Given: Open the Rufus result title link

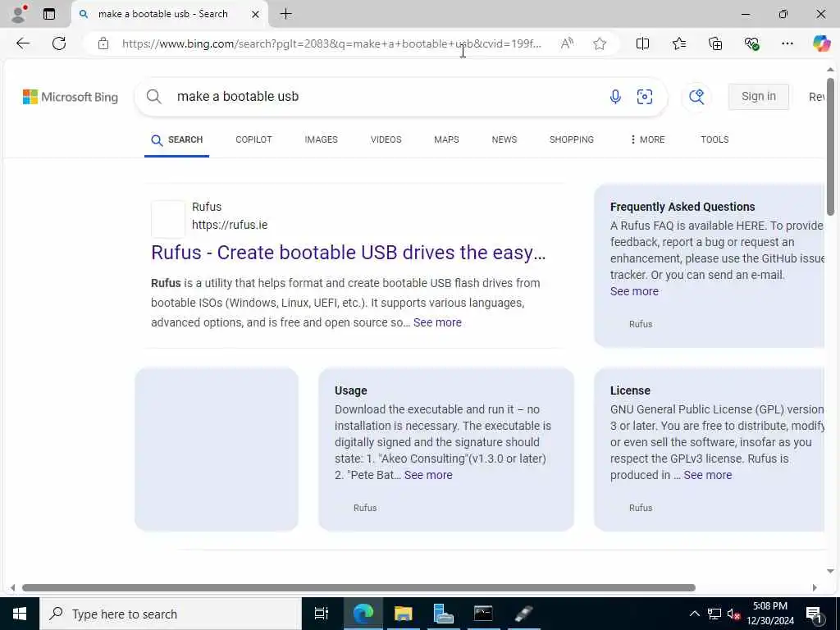Looking at the screenshot, I should click(x=348, y=253).
